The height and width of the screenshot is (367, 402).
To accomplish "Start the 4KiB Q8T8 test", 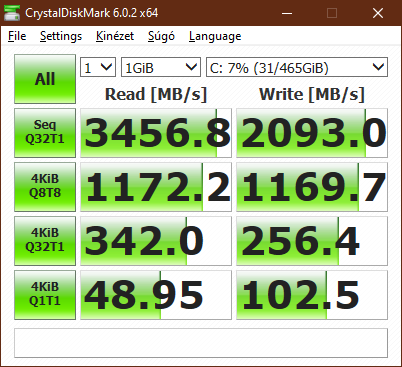I will [45, 187].
